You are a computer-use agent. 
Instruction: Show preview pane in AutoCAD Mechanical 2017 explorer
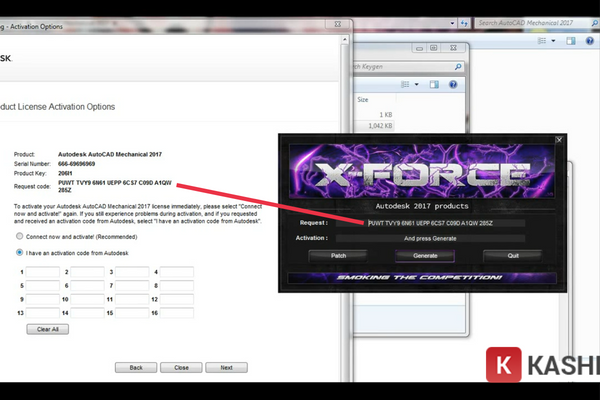571,41
